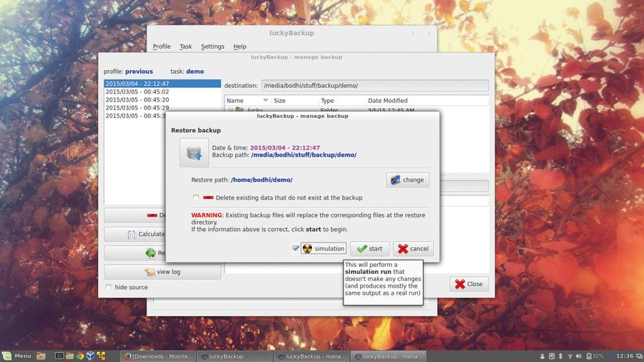
Task: Click the Name column sort arrow
Action: (265, 100)
